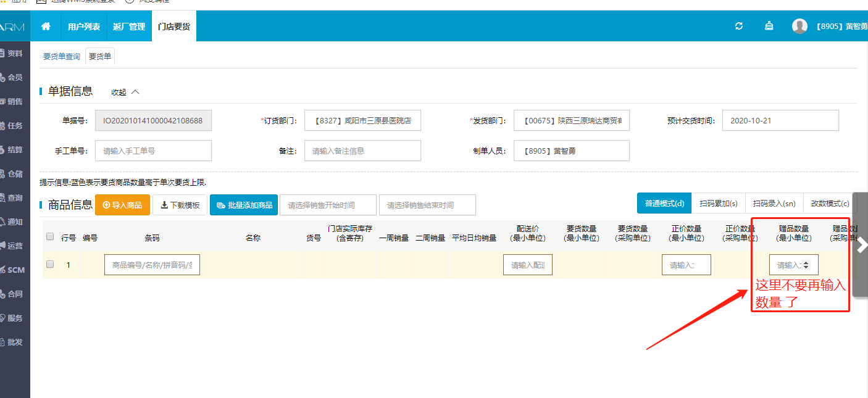Click the home icon in top navigation

(x=46, y=27)
